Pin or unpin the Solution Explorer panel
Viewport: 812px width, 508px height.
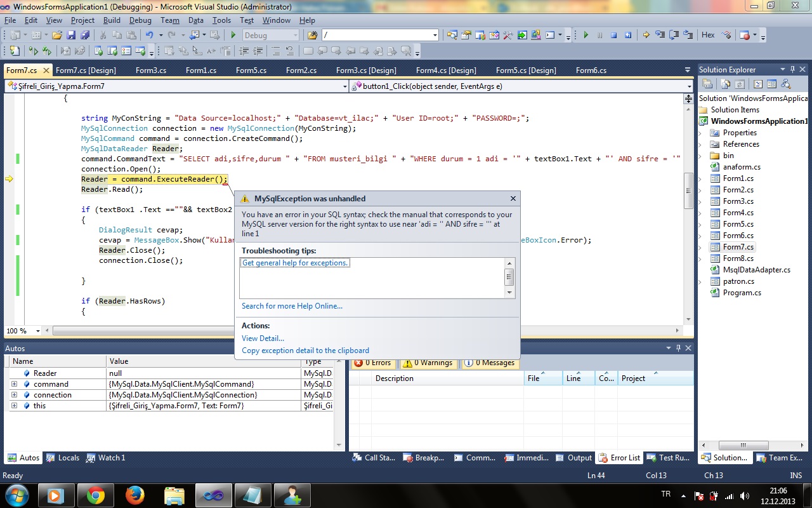pos(792,69)
